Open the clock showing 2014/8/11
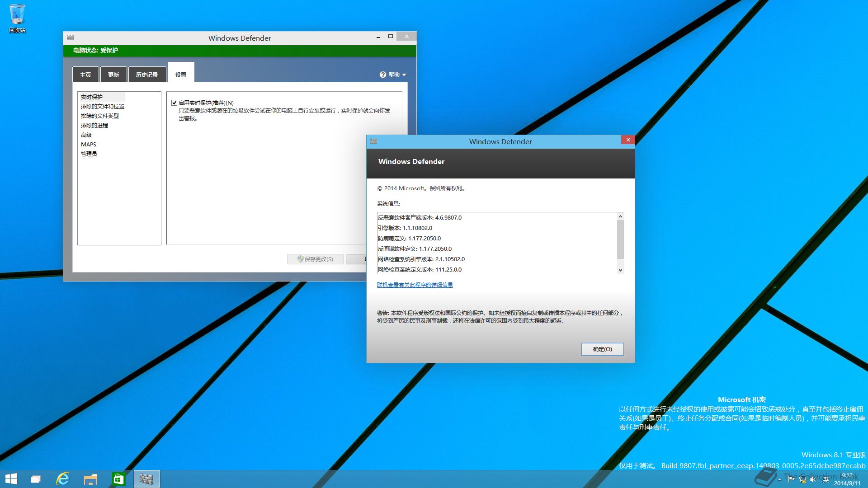This screenshot has width=868, height=488. (x=847, y=479)
